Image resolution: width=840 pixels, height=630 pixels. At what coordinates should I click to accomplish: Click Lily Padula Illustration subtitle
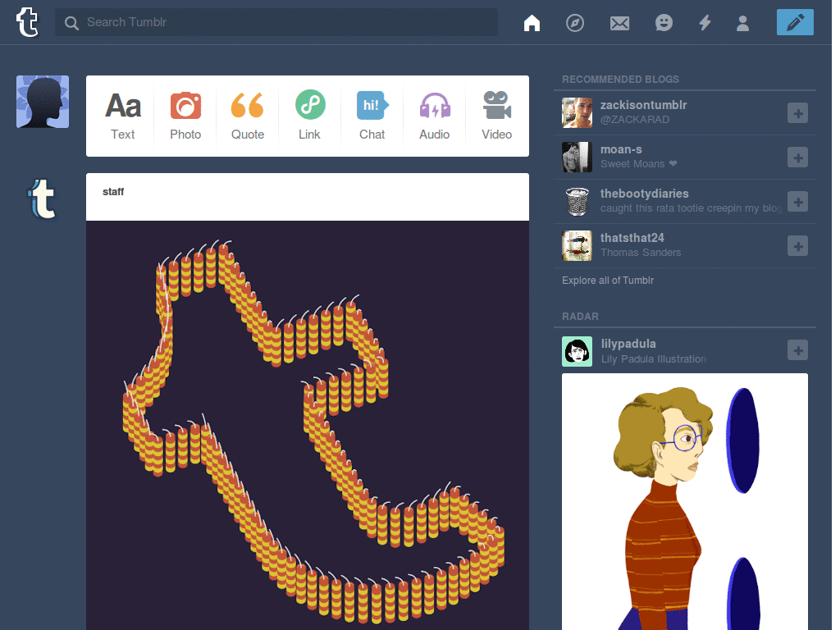(654, 359)
